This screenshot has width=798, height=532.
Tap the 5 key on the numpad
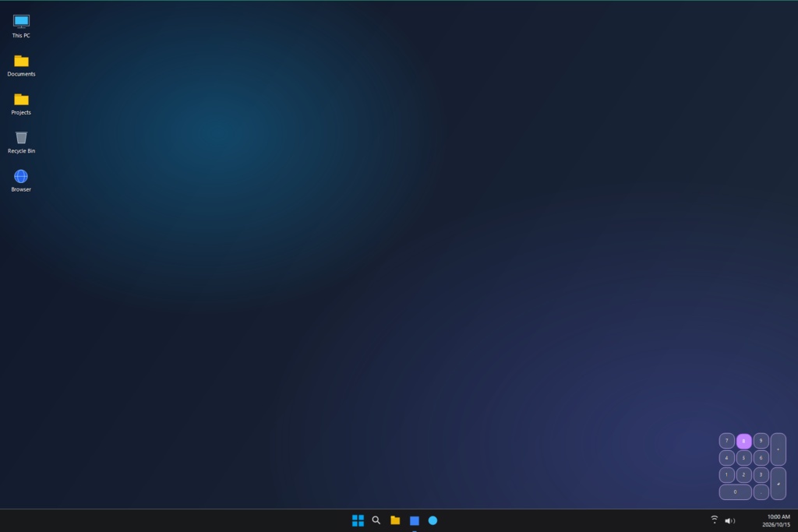click(743, 458)
